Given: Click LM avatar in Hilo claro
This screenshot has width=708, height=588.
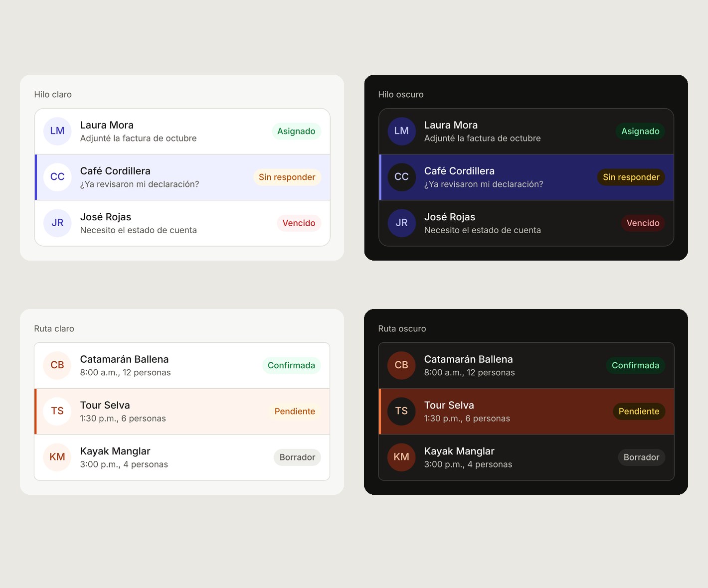Looking at the screenshot, I should pyautogui.click(x=57, y=131).
